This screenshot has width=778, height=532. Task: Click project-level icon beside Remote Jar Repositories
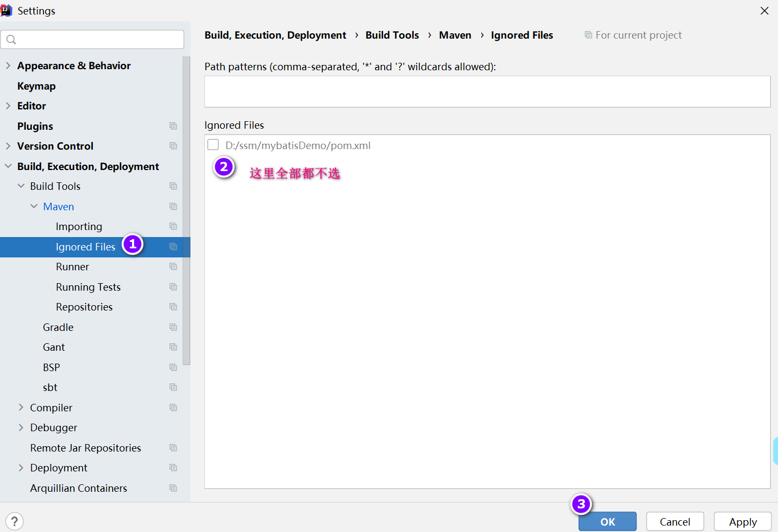(x=173, y=448)
